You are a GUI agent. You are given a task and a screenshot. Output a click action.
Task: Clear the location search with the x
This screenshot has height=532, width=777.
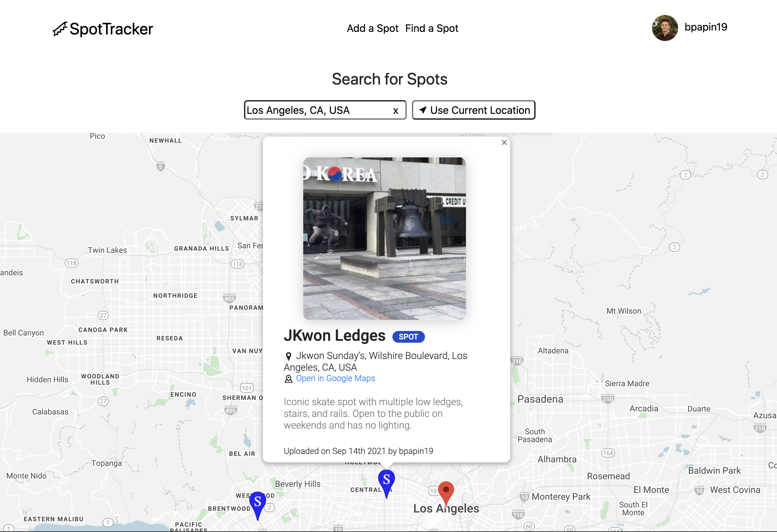[x=396, y=111]
